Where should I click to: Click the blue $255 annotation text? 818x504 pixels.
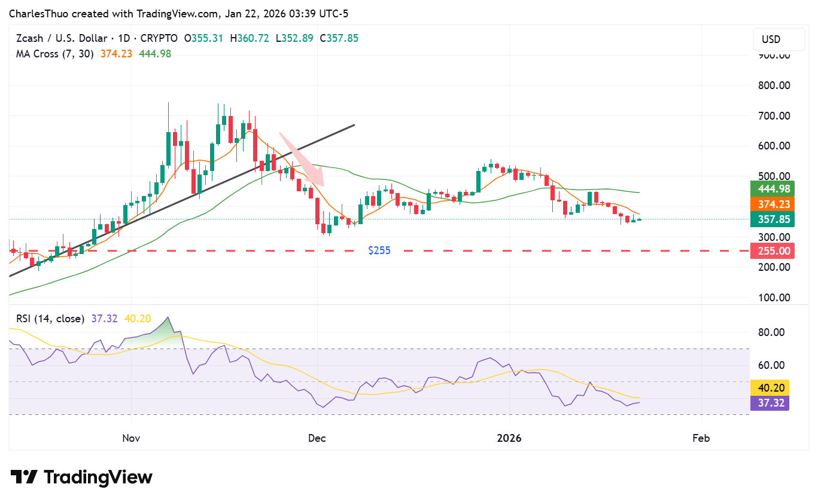(379, 250)
